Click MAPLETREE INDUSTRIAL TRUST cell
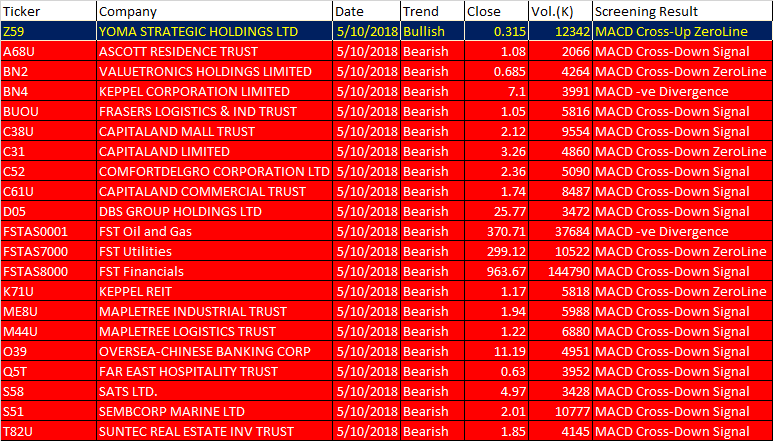Image resolution: width=773 pixels, height=441 pixels. [214, 311]
